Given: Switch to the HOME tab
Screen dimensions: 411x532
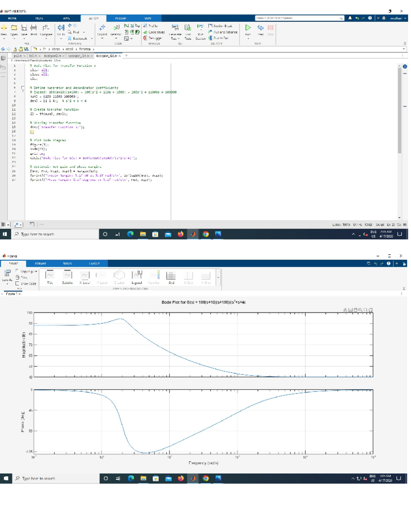Looking at the screenshot, I should 12,18.
